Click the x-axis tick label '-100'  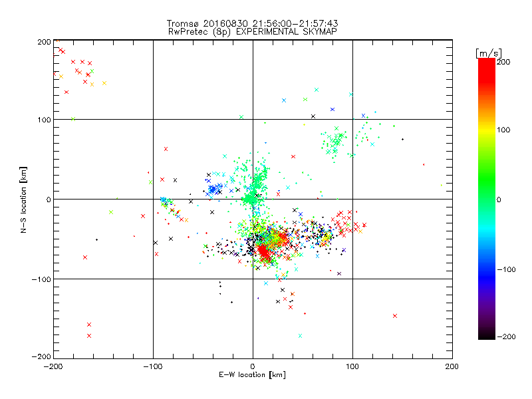tap(153, 366)
